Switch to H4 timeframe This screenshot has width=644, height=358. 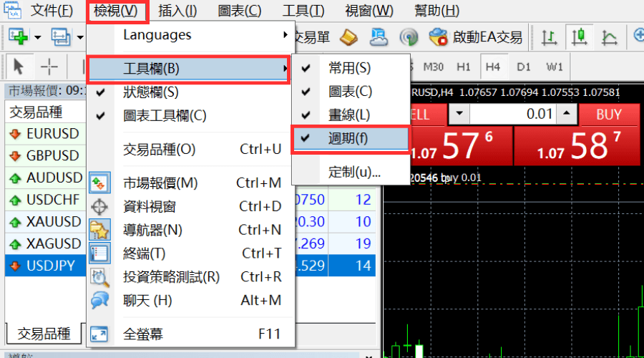493,67
